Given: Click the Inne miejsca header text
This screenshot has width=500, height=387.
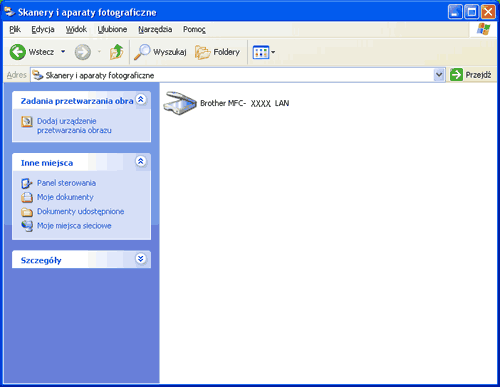Looking at the screenshot, I should click(47, 163).
